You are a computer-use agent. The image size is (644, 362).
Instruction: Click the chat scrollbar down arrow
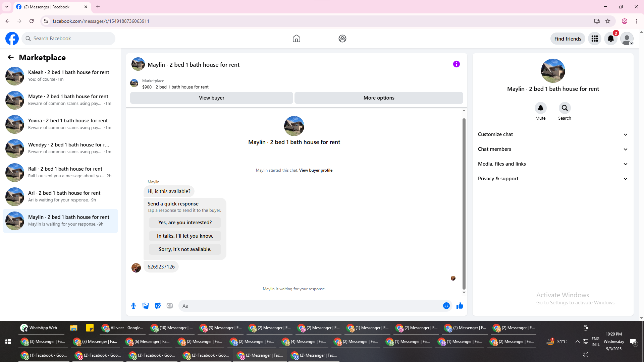(464, 292)
